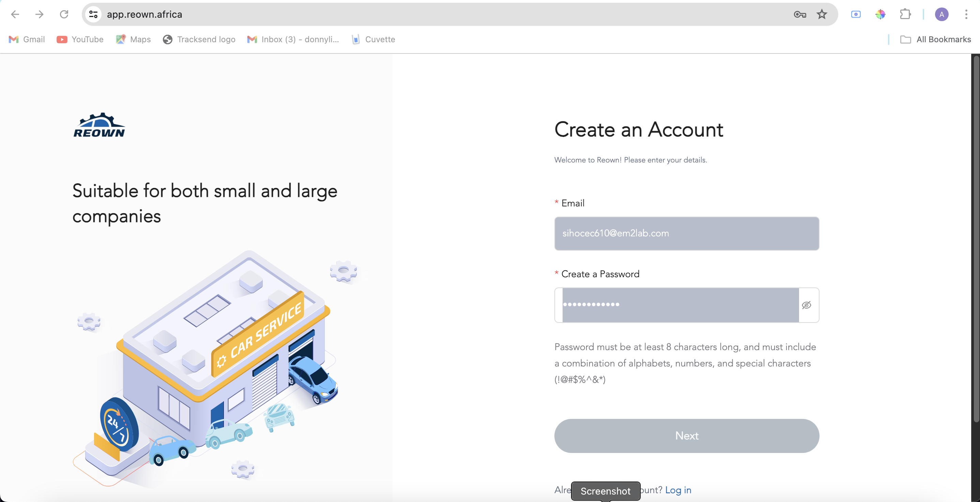Open the Inbox (3) bookmark
980x502 pixels.
click(x=293, y=39)
